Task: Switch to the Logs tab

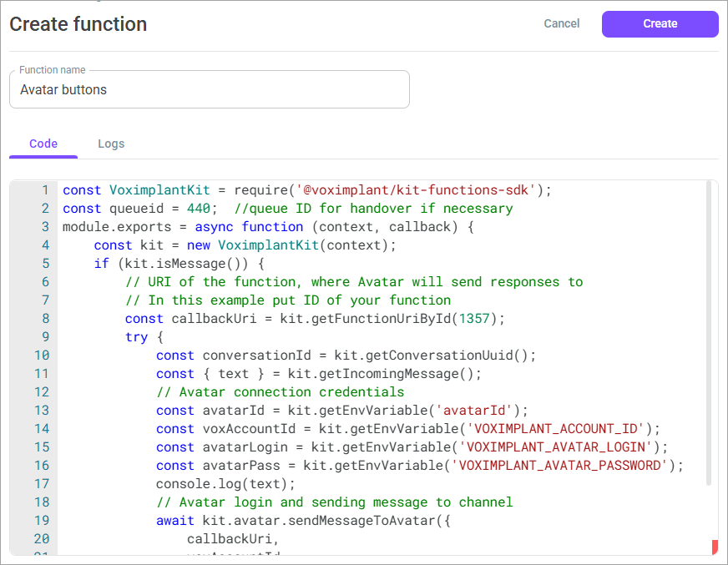Action: [x=111, y=144]
